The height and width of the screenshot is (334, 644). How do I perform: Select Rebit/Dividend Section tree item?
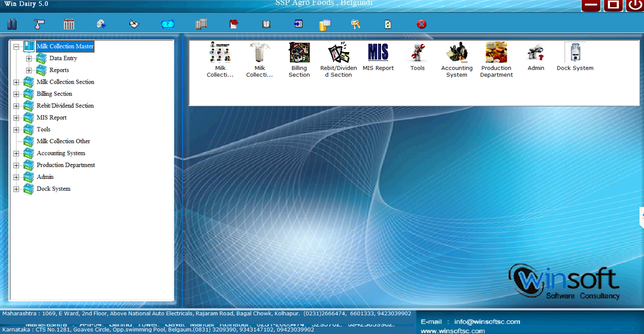pos(65,106)
